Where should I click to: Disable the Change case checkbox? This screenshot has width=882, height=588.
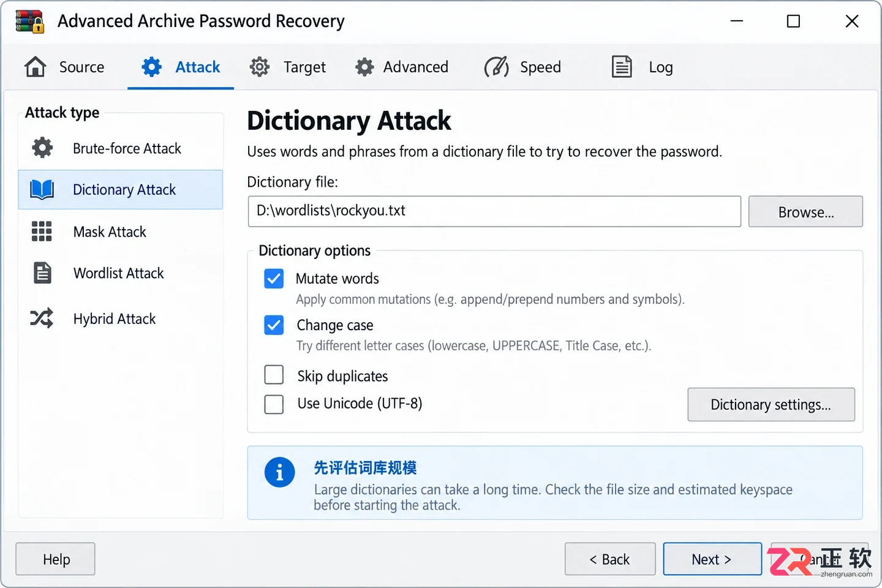coord(274,325)
